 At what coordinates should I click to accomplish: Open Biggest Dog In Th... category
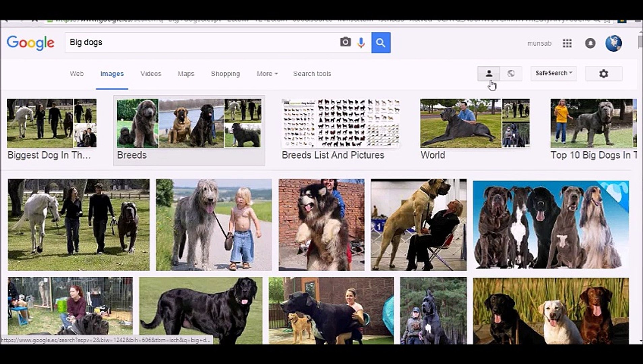[x=52, y=130]
